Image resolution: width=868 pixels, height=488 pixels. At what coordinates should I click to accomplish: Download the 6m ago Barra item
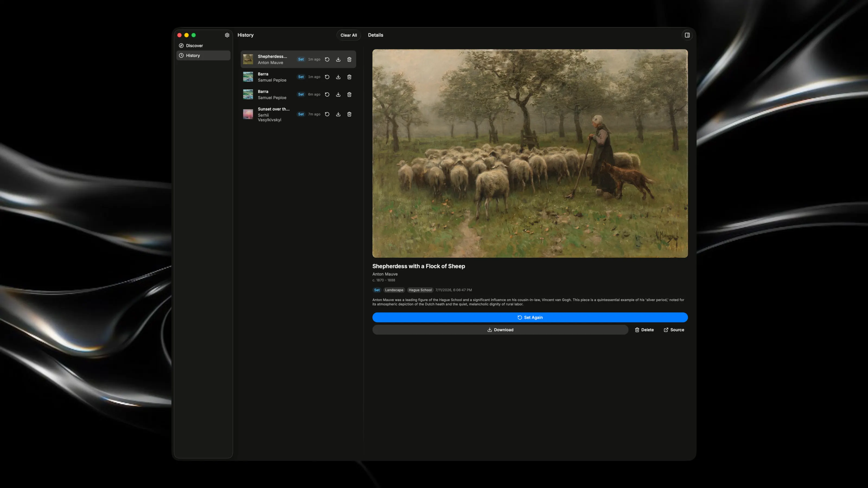point(338,94)
